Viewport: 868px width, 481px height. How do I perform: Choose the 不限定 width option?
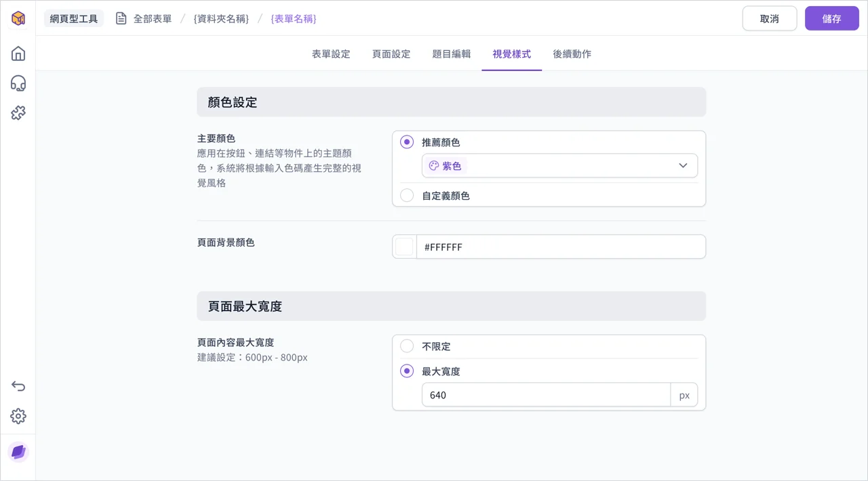click(407, 346)
